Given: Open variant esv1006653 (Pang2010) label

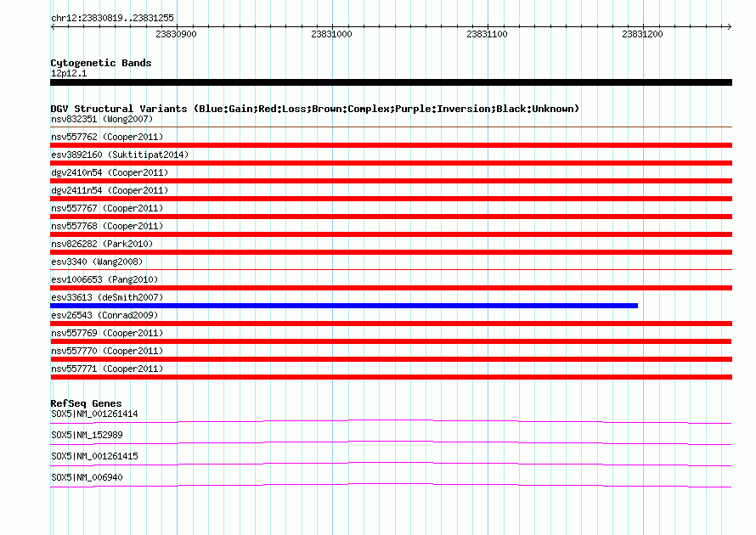Looking at the screenshot, I should tap(104, 279).
